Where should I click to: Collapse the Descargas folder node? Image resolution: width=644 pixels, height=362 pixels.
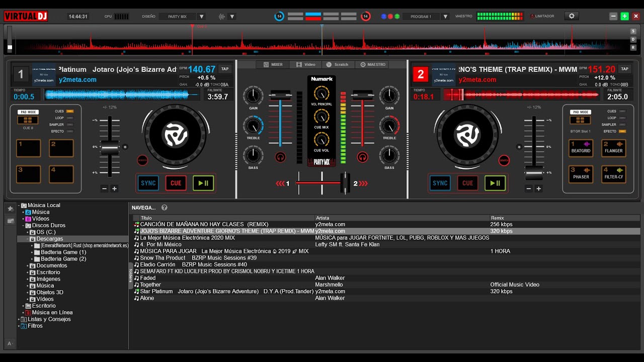[x=28, y=239]
